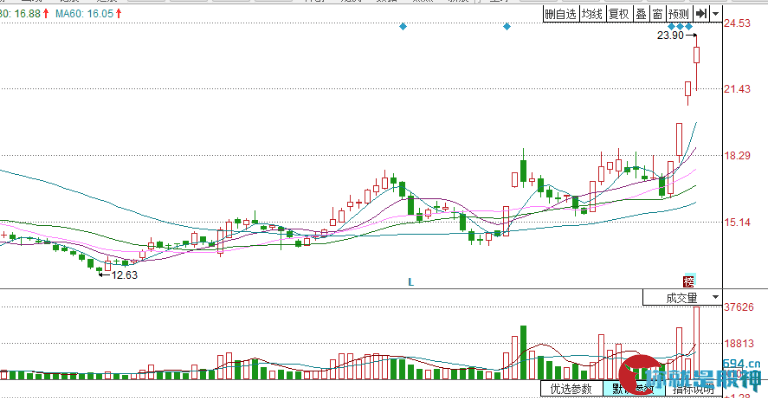Screen dimensions: 768x398
Task: Click the leftmost blue diamond event marker
Action: click(403, 26)
